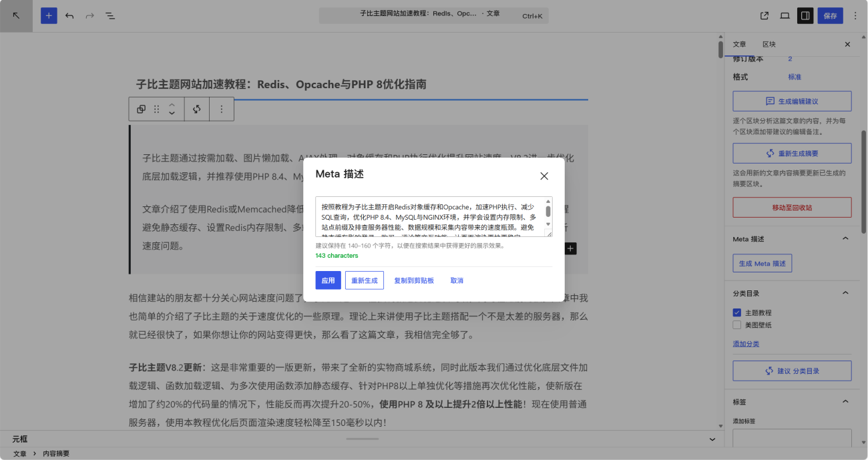Redo the change
The width and height of the screenshot is (868, 460).
[89, 16]
